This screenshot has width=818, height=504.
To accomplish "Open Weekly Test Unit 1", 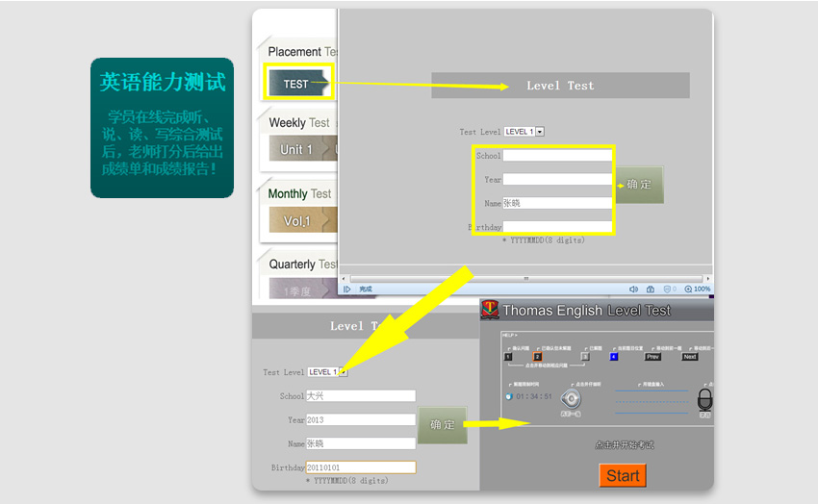I will coord(297,149).
